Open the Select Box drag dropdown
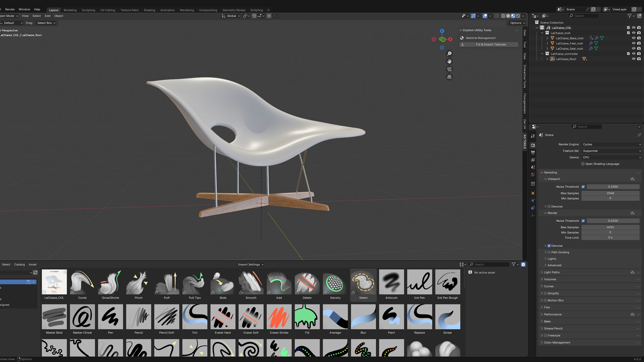The height and width of the screenshot is (362, 644). click(x=46, y=23)
